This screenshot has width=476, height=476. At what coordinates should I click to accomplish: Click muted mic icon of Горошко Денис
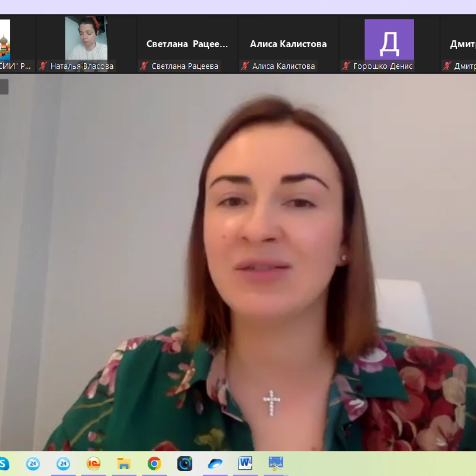(346, 66)
